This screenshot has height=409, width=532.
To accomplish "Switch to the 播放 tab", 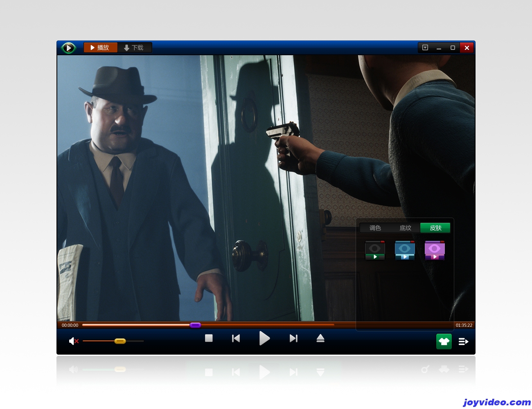I will (100, 47).
